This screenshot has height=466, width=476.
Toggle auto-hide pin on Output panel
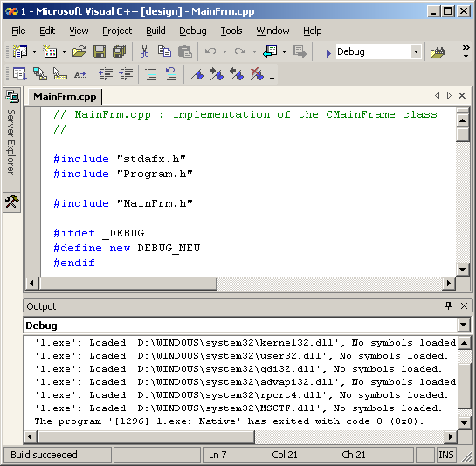point(448,305)
